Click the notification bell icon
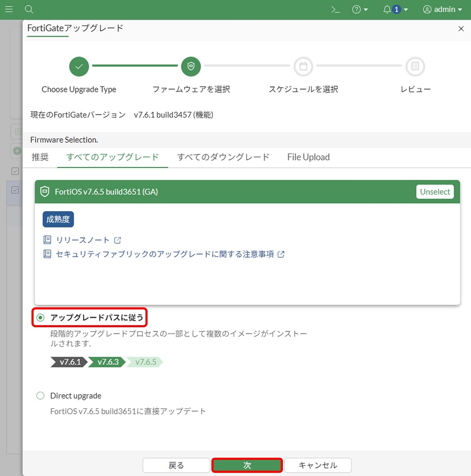Screen dimensions: 471x476 tap(387, 10)
